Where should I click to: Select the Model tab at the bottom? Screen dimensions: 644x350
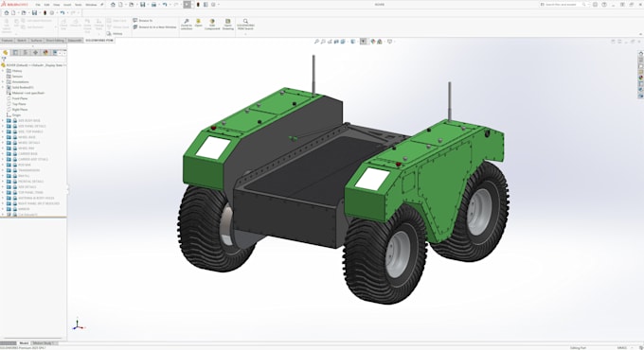(x=25, y=343)
